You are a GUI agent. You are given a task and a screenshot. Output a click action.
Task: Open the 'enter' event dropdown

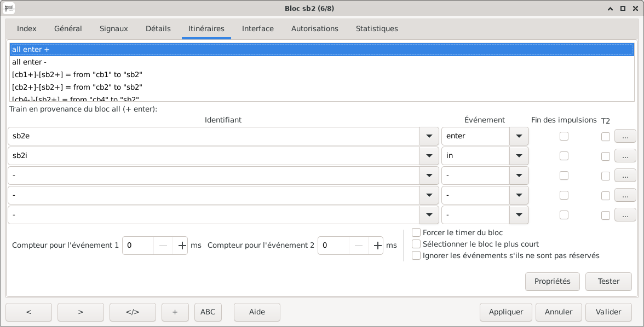click(x=519, y=136)
